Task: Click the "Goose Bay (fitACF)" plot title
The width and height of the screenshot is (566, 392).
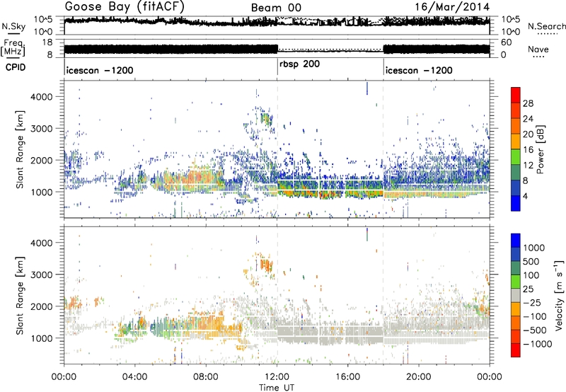Action: [125, 6]
